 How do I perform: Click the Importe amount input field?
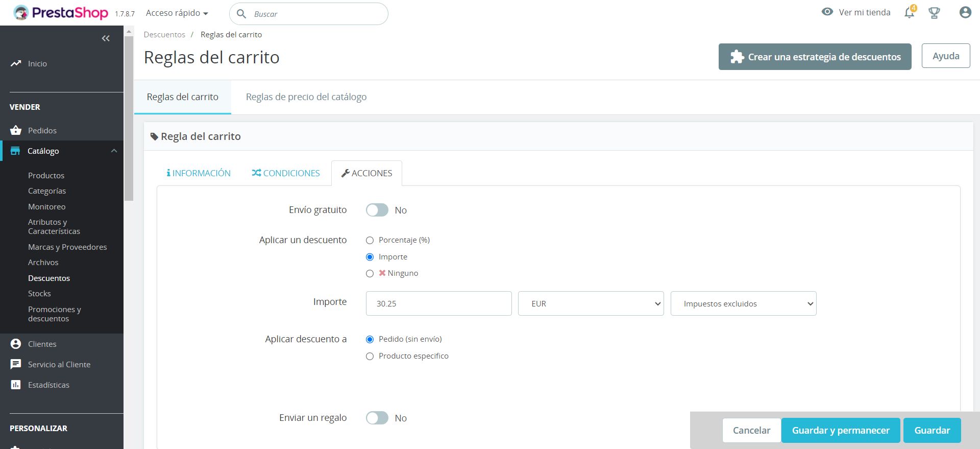(x=438, y=303)
